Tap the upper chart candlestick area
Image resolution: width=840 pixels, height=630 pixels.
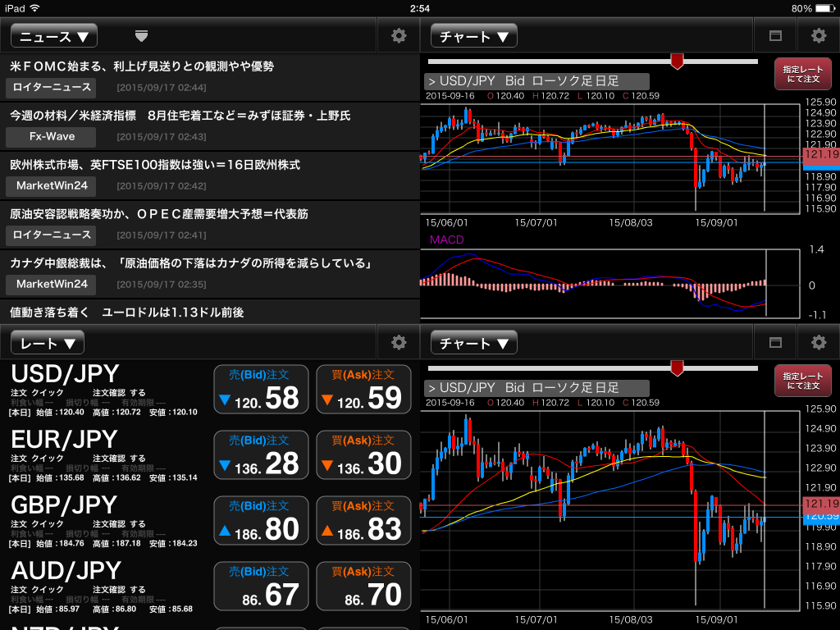click(x=610, y=158)
